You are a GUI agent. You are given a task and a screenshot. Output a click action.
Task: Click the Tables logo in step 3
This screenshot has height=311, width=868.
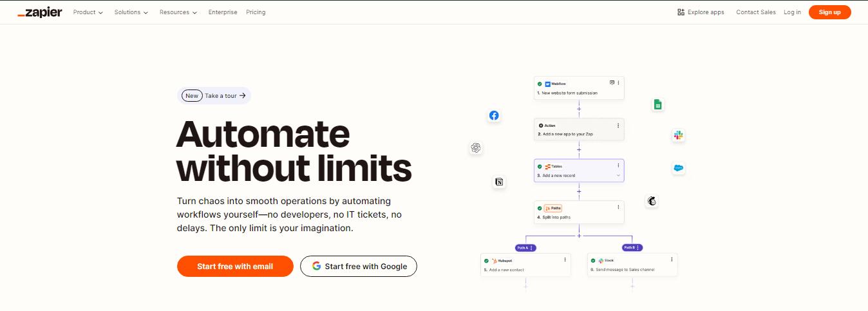[547, 166]
